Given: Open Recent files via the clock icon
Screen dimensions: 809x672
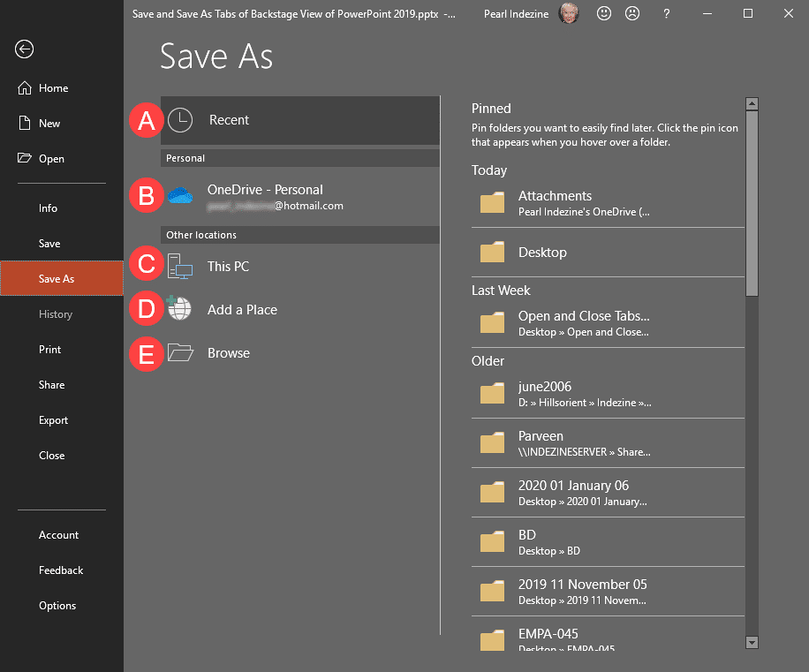Looking at the screenshot, I should 179,120.
